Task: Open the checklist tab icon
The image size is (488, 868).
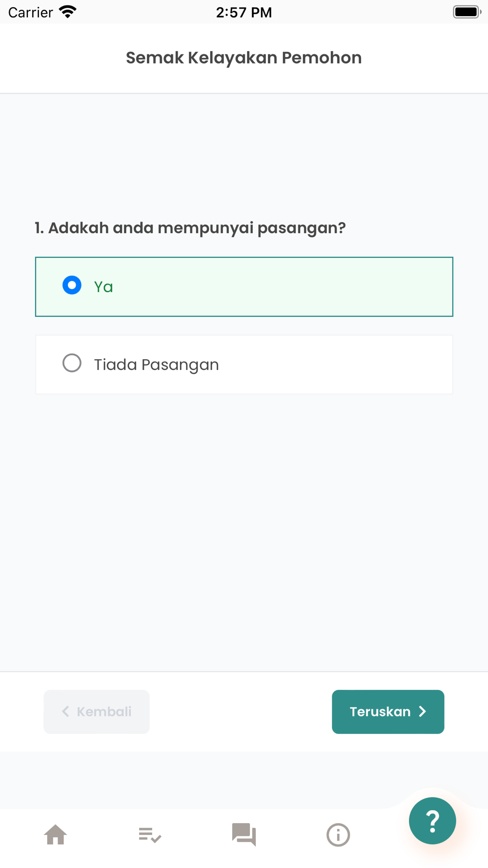Action: click(150, 835)
